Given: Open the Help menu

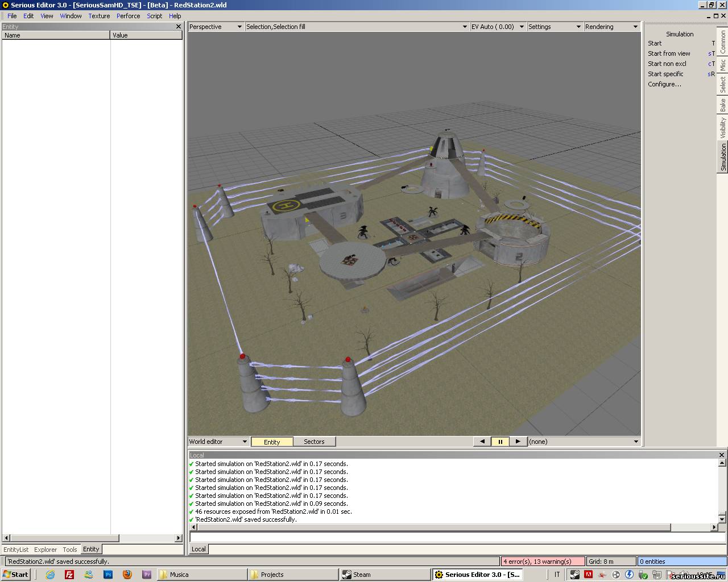Looking at the screenshot, I should point(175,16).
